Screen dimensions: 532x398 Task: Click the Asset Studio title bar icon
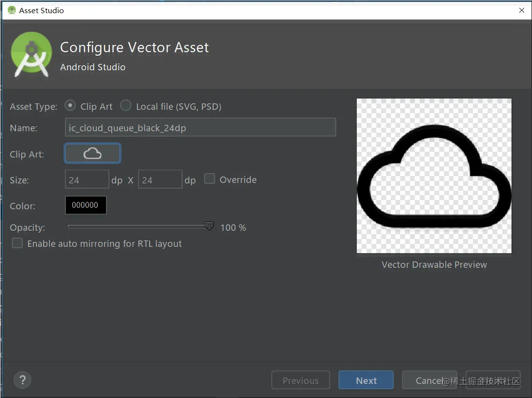(12, 10)
